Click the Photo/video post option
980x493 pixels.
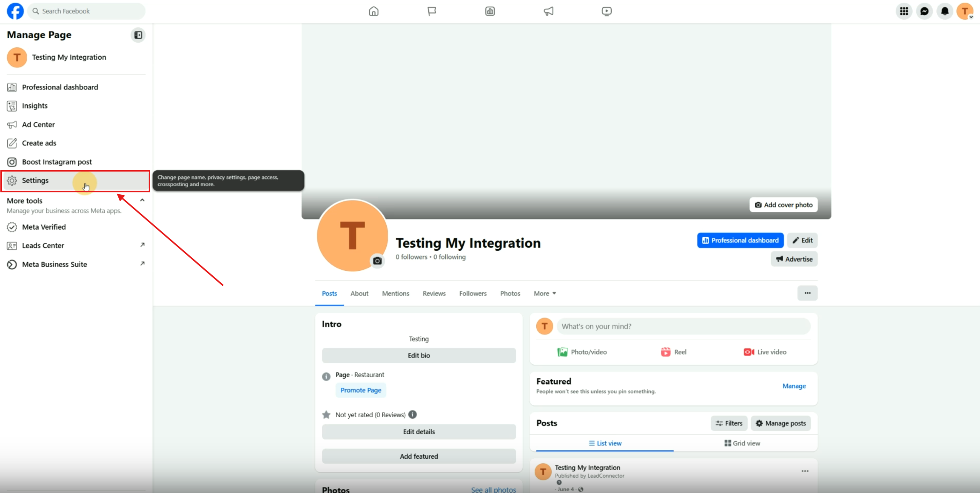tap(582, 352)
